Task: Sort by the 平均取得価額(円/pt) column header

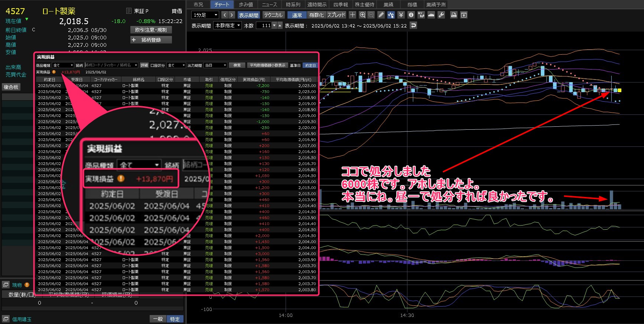Action: tap(293, 80)
